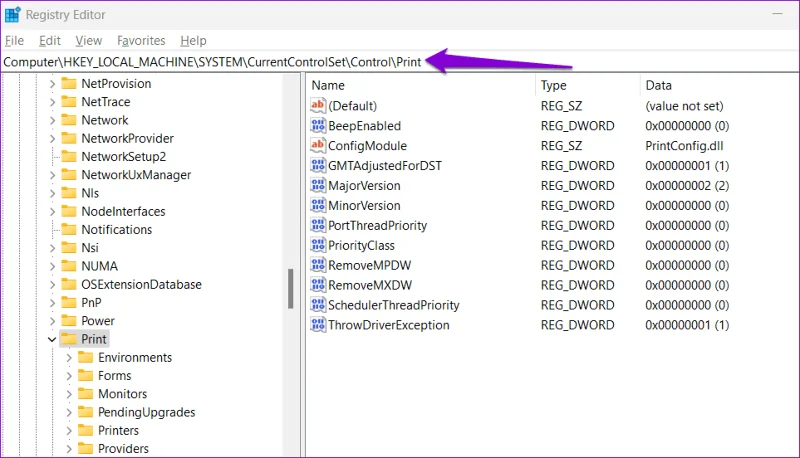Expand the Monitors subkey
The image size is (800, 458).
pos(69,394)
